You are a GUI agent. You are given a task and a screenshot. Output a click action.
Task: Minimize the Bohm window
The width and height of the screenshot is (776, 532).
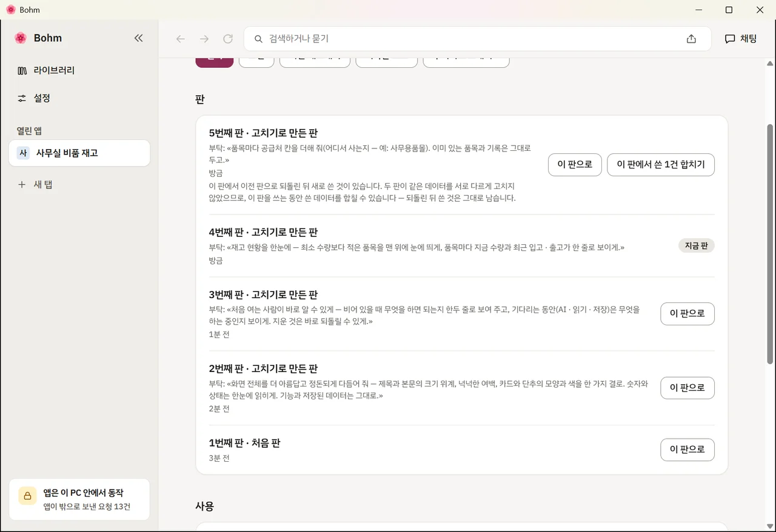(x=698, y=10)
